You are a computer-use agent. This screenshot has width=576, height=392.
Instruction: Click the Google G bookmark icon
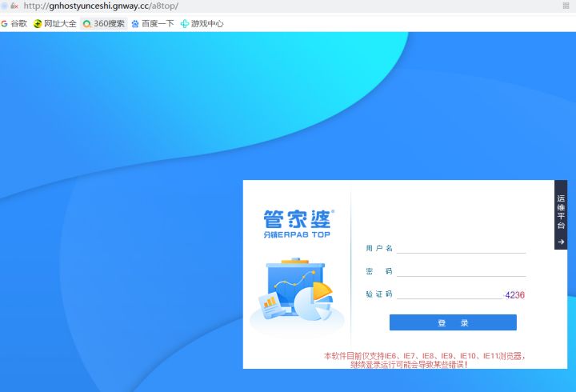(5, 24)
